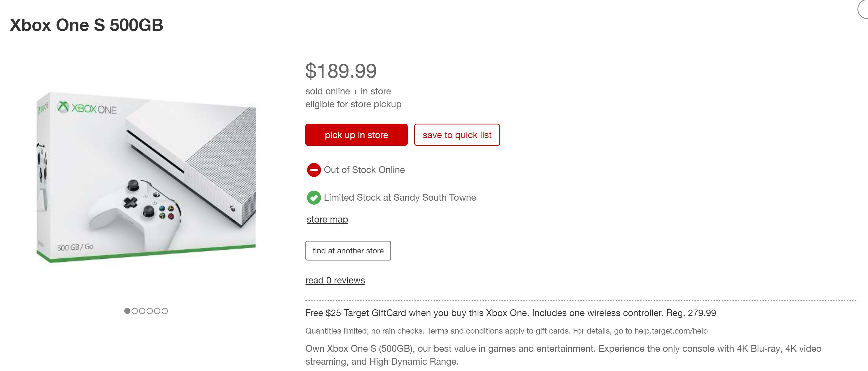868x371 pixels.
Task: Click the pick up in store button
Action: (356, 135)
